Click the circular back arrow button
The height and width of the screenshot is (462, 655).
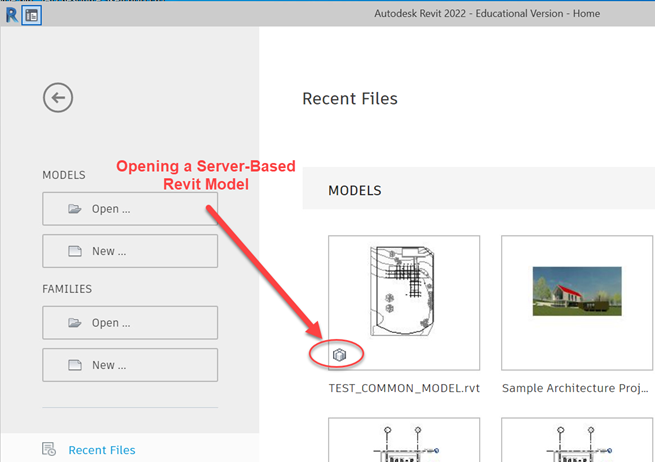[x=58, y=97]
